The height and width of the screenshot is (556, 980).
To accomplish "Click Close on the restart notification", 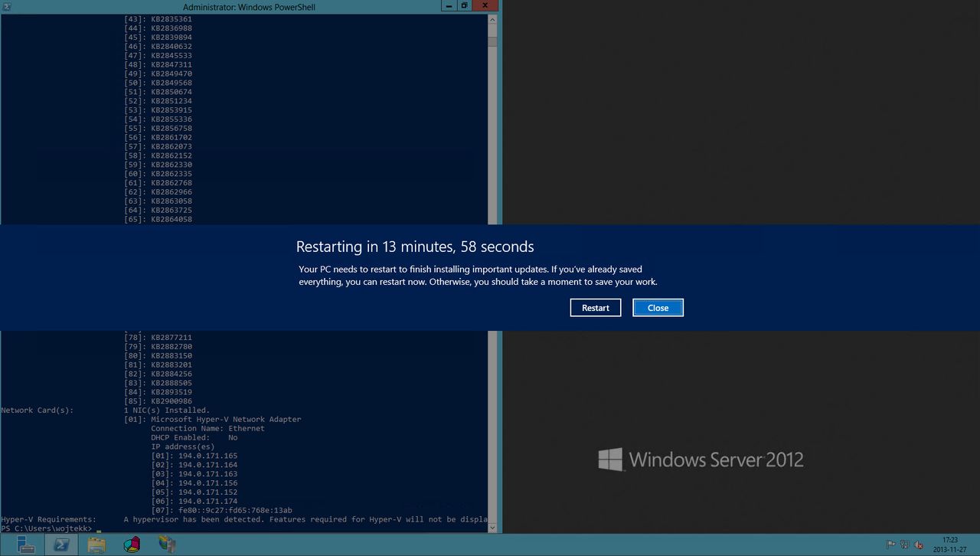I will point(658,307).
